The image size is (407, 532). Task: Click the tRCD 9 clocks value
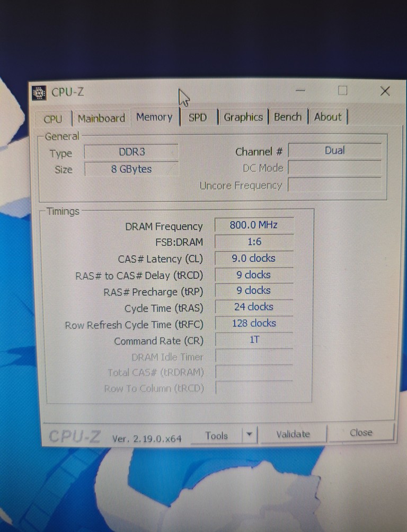254,274
